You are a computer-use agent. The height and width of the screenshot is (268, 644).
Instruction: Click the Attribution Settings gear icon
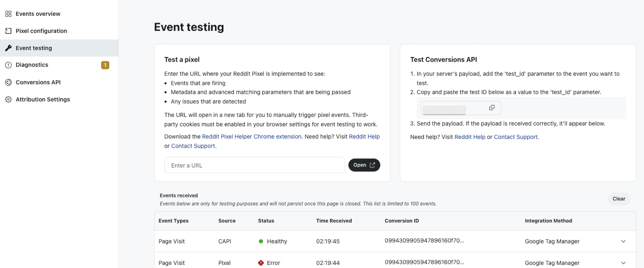pyautogui.click(x=8, y=99)
